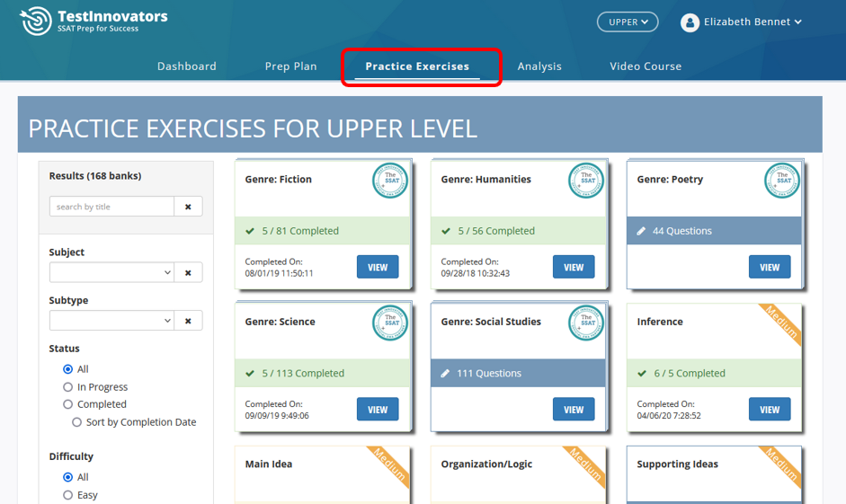This screenshot has height=504, width=846.
Task: Select the All status radio button
Action: pyautogui.click(x=67, y=369)
